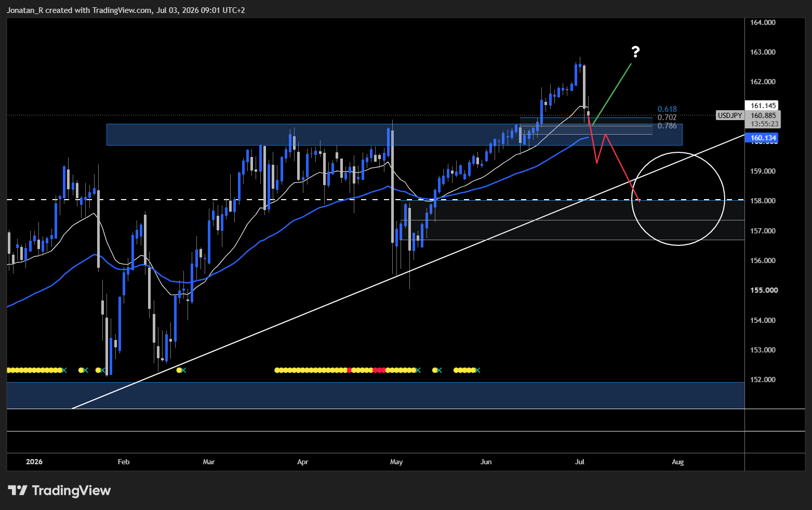Click the 164.000 price axis label
The width and height of the screenshot is (812, 510).
(763, 22)
